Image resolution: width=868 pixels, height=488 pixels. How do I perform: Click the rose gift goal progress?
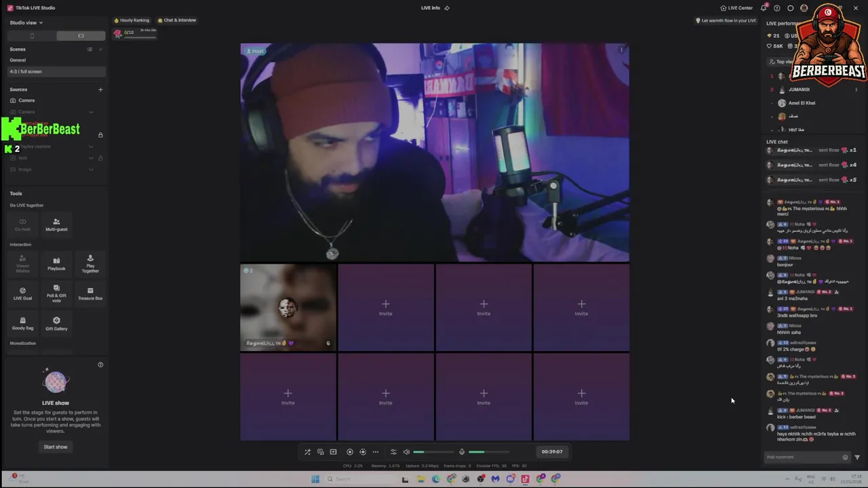coord(135,33)
